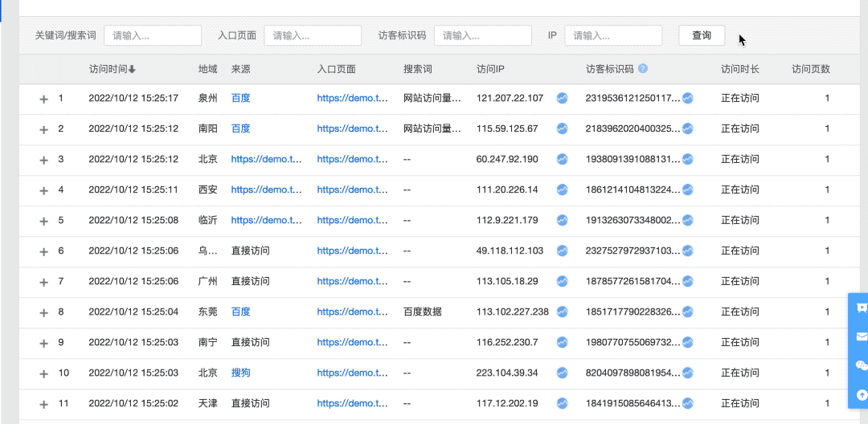Open visitor history icon for ID 8204097898081954

tap(687, 373)
